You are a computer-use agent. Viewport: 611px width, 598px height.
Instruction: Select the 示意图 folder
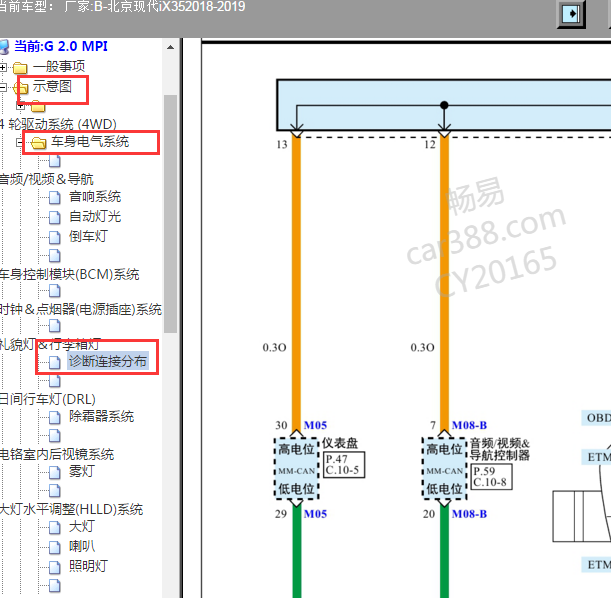pyautogui.click(x=52, y=86)
